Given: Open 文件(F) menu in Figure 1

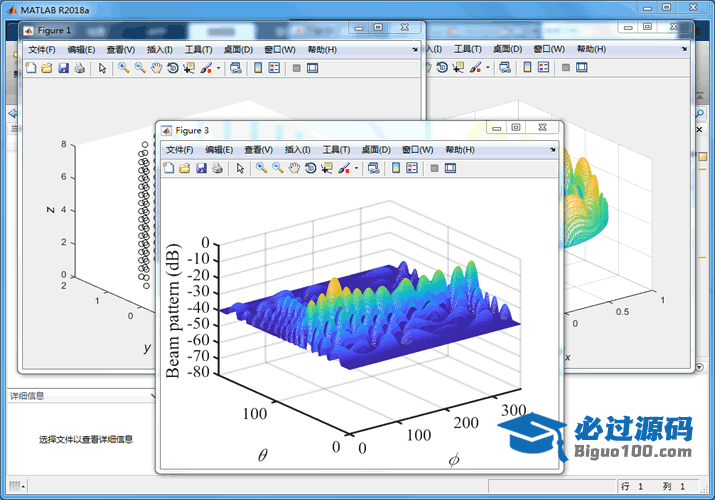Looking at the screenshot, I should 42,50.
